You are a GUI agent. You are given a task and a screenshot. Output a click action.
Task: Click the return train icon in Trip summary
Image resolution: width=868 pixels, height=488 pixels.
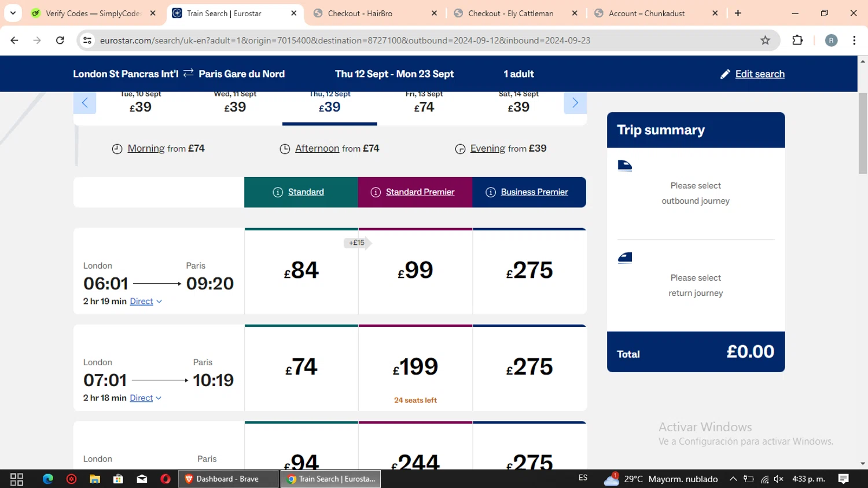click(625, 258)
